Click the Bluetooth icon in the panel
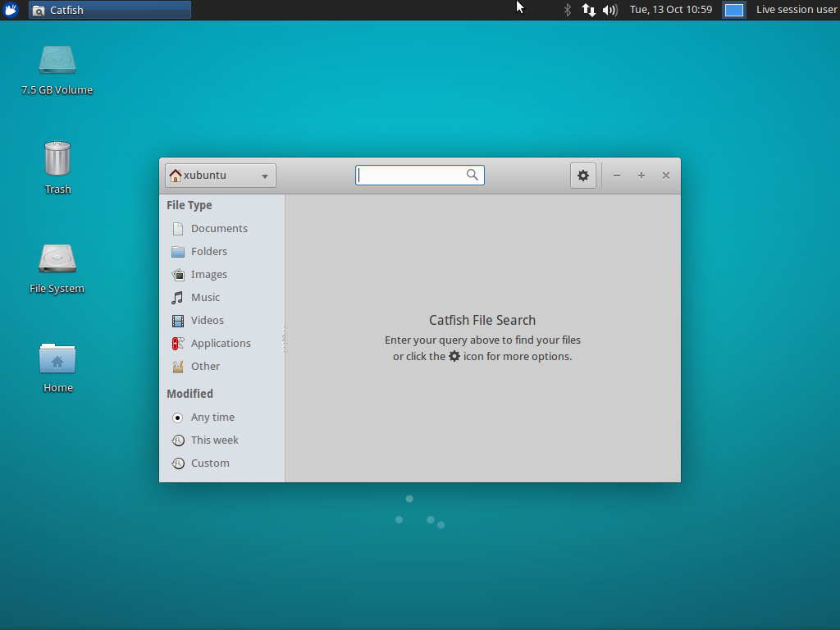 [567, 10]
